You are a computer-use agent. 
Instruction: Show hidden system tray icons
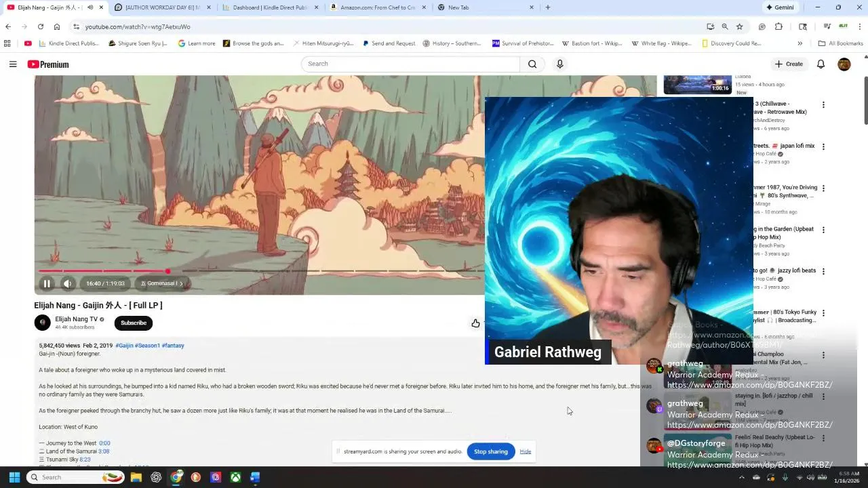click(741, 477)
